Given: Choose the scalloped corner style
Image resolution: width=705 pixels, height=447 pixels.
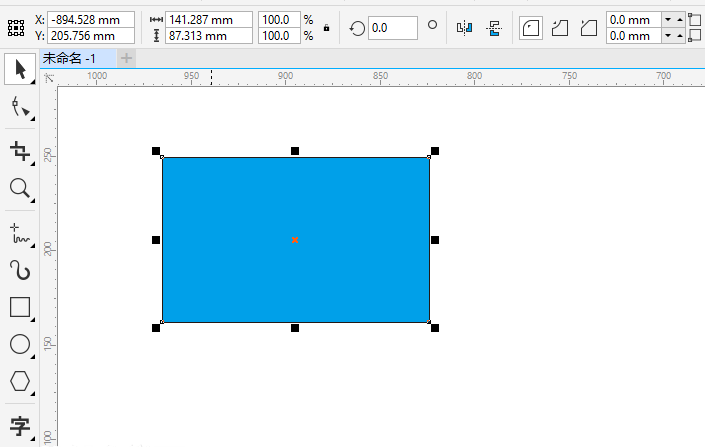Looking at the screenshot, I should point(560,28).
